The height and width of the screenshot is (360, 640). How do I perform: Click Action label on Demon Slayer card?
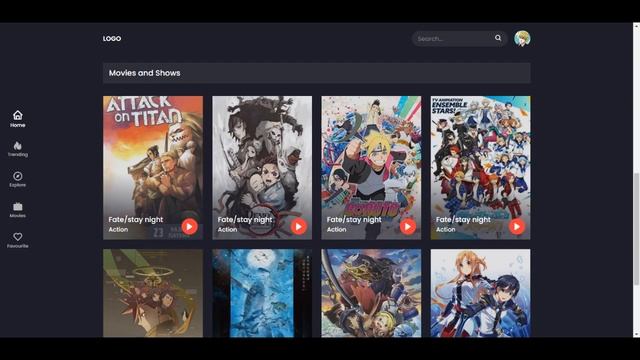pyautogui.click(x=227, y=229)
